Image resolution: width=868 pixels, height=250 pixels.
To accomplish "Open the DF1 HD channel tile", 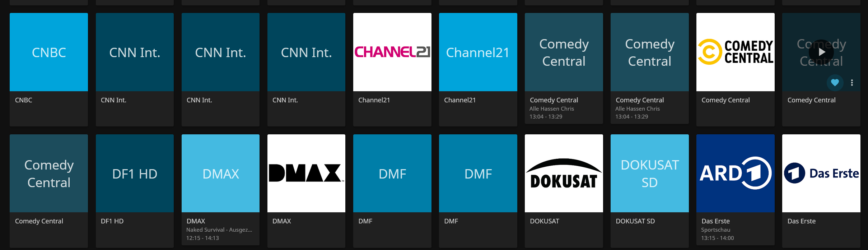I will click(x=135, y=173).
